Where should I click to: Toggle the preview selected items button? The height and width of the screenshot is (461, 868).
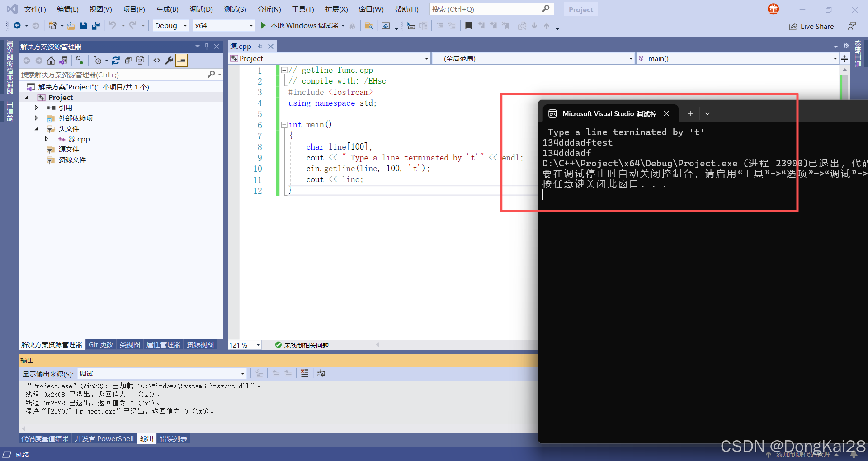(182, 61)
